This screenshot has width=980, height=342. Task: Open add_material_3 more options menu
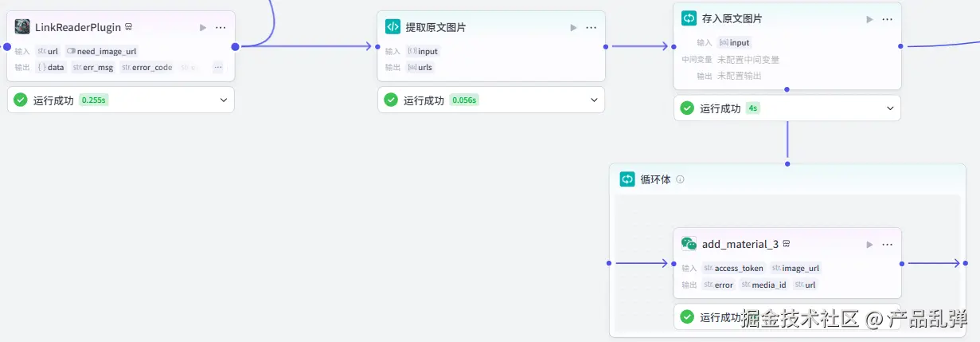pyautogui.click(x=888, y=244)
